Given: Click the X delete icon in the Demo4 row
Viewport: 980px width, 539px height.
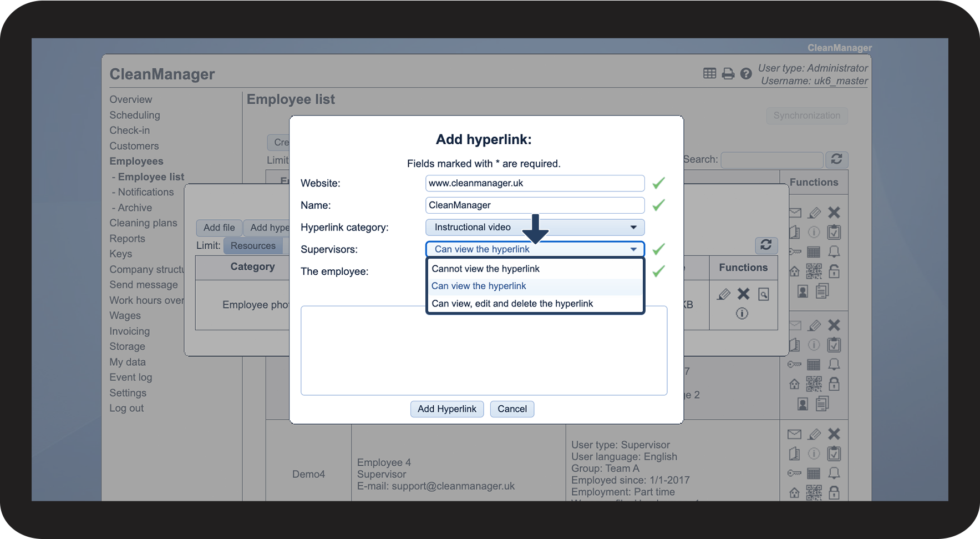Looking at the screenshot, I should [834, 434].
